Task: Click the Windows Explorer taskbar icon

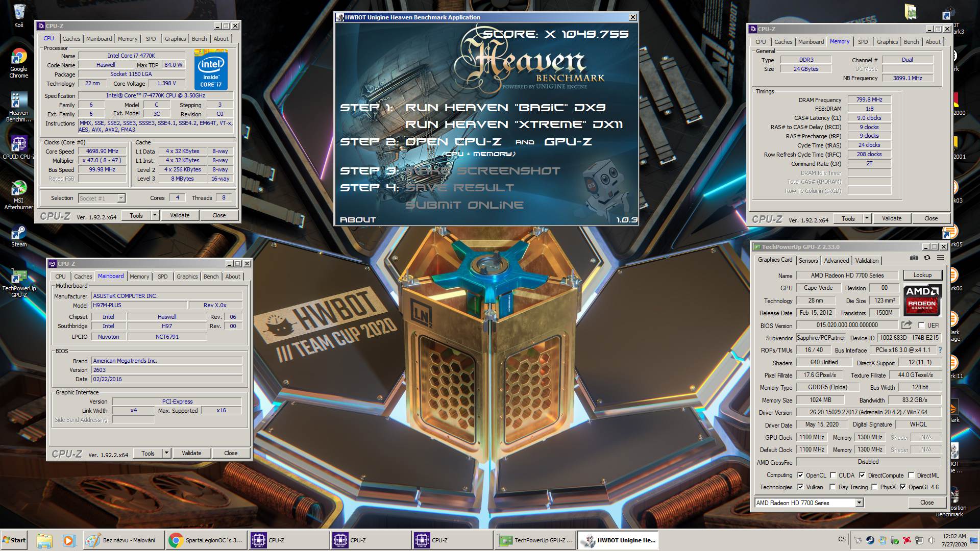Action: tap(44, 540)
